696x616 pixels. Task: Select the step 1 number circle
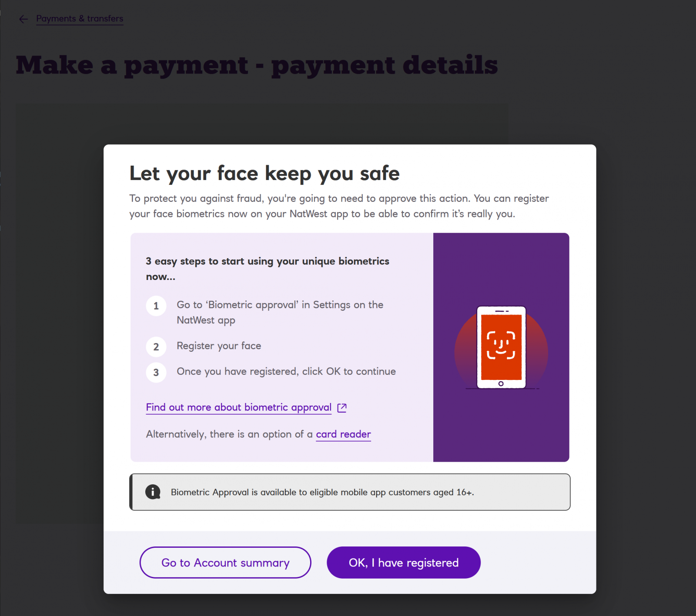156,306
